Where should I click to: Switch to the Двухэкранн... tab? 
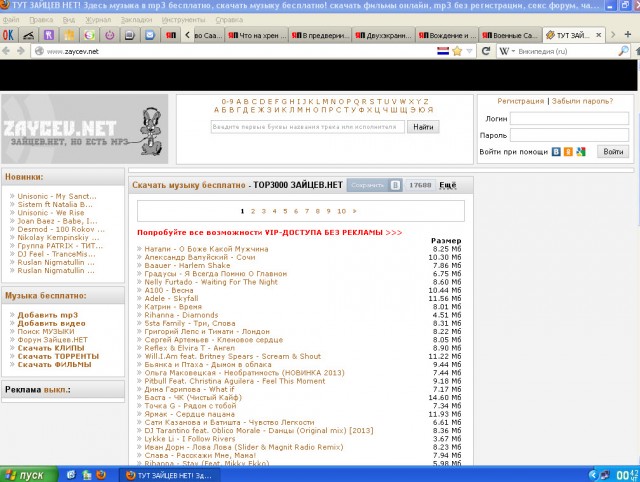[384, 36]
